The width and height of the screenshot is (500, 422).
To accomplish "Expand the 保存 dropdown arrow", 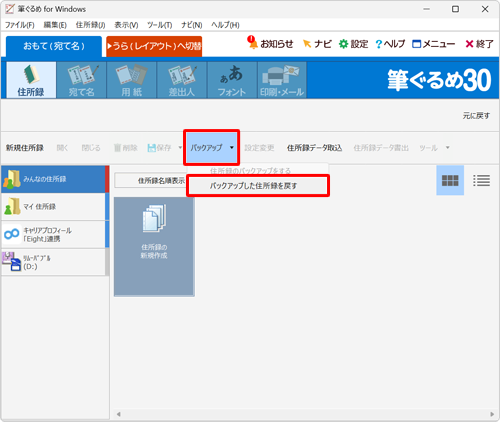I will [x=180, y=147].
